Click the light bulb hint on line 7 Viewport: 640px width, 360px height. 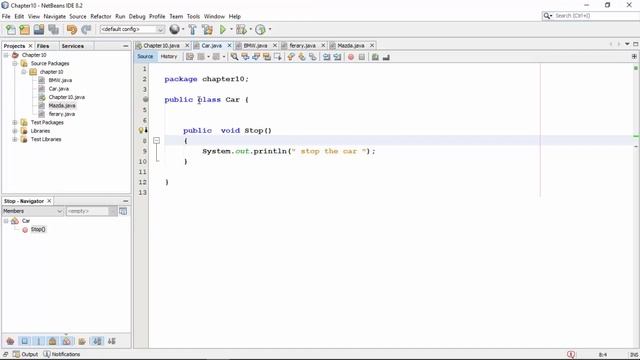[142, 130]
